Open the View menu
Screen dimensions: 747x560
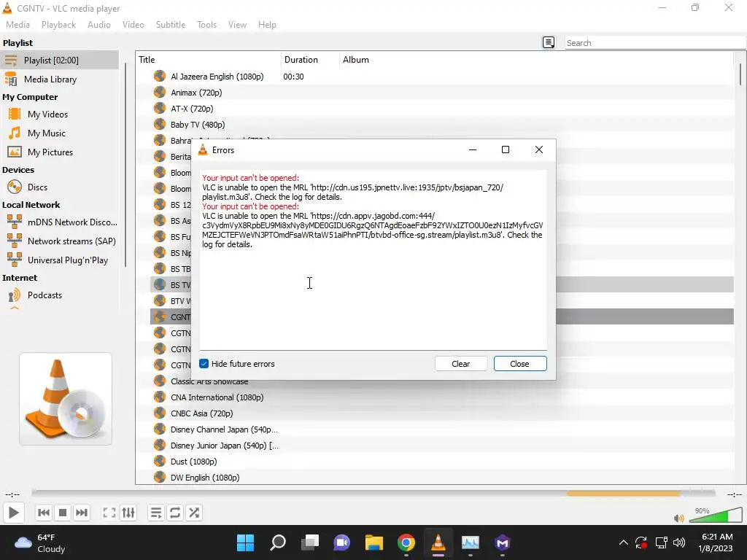coord(237,25)
